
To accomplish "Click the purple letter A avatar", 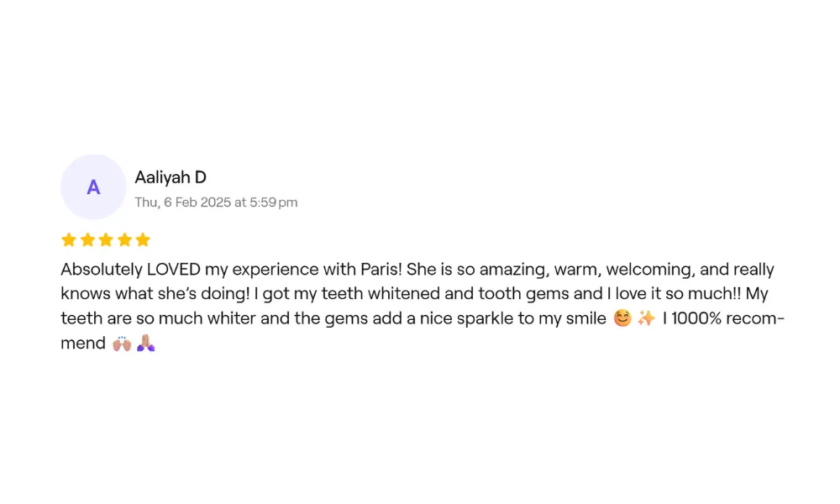I will 93,187.
